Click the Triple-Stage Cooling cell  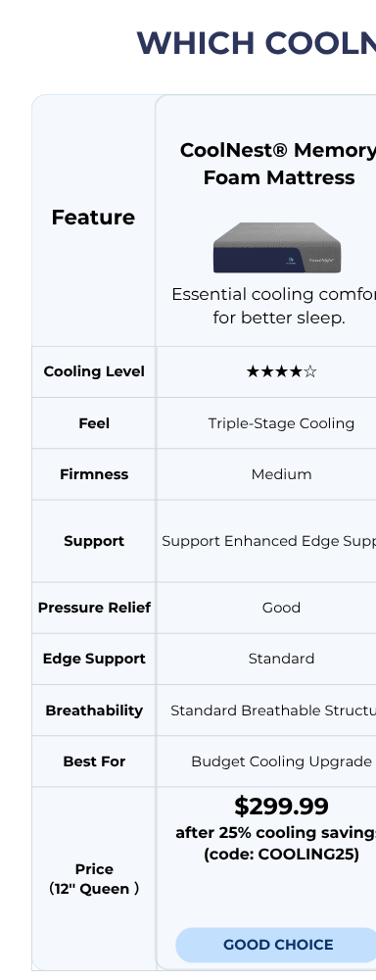[x=281, y=423]
